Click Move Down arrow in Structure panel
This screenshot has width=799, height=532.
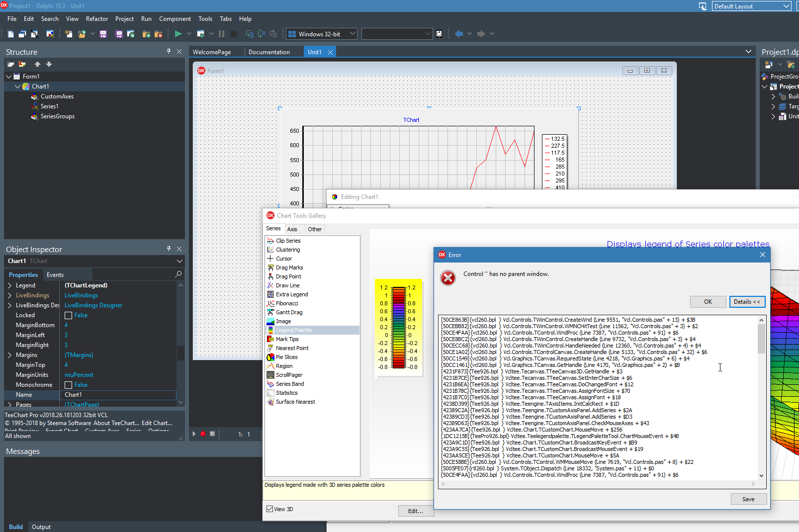[49, 64]
